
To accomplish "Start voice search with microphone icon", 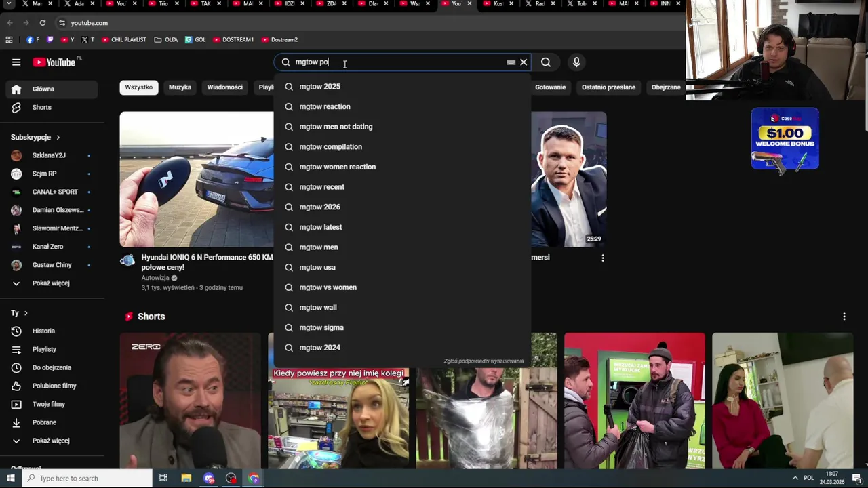I will (x=576, y=62).
